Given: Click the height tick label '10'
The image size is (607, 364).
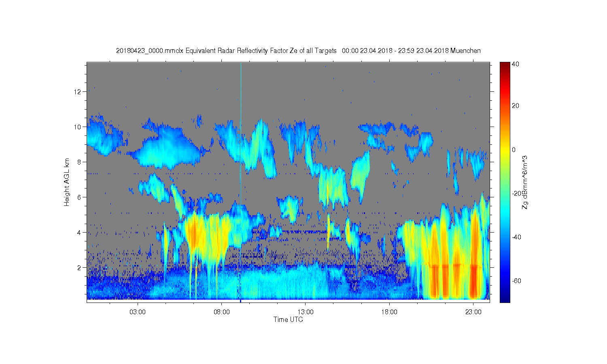Looking at the screenshot, I should [x=77, y=127].
